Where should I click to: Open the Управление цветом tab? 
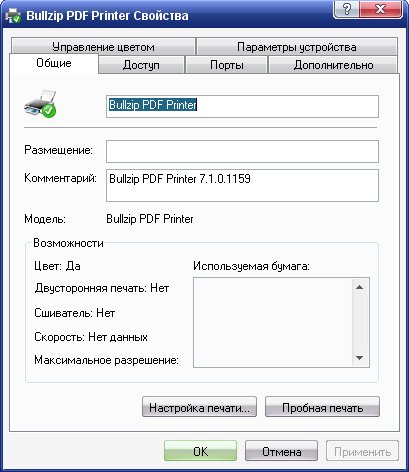click(x=103, y=47)
